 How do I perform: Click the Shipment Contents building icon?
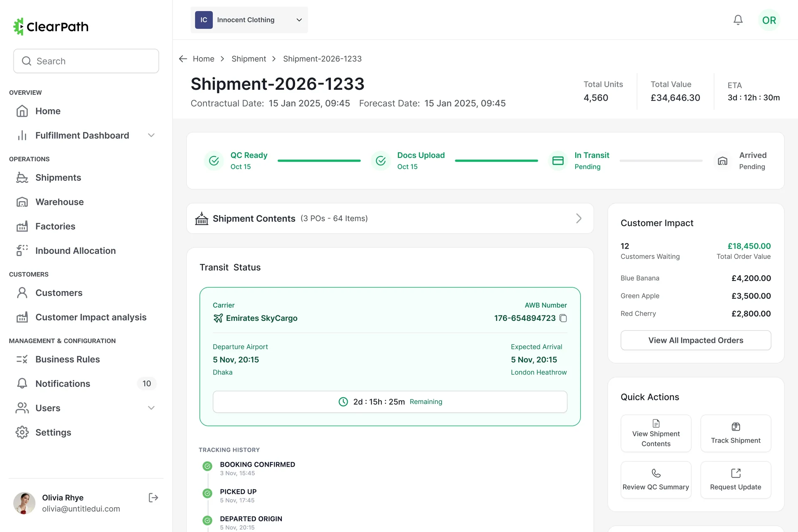click(x=202, y=218)
